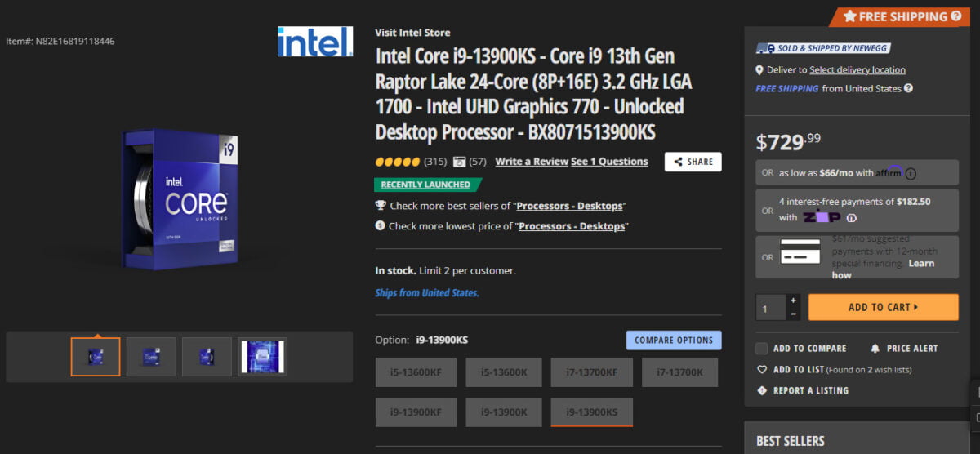This screenshot has width=980, height=454.
Task: Click Select delivery location link
Action: 857,70
